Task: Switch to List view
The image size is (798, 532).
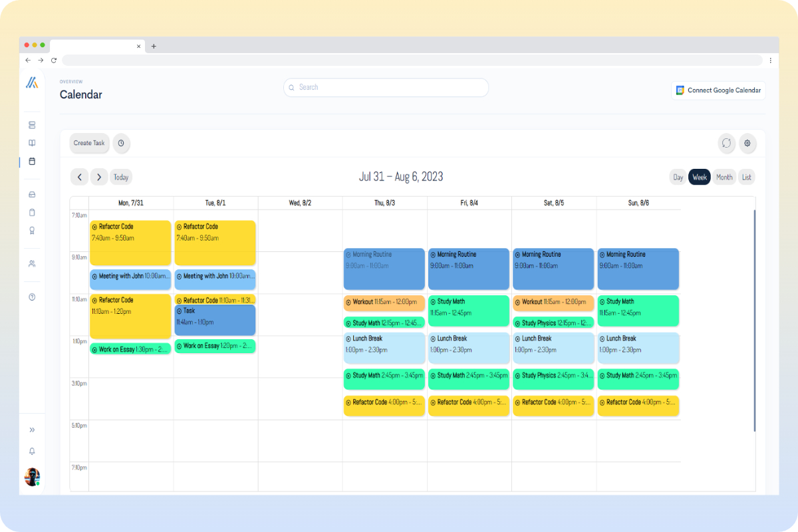Action: click(746, 177)
